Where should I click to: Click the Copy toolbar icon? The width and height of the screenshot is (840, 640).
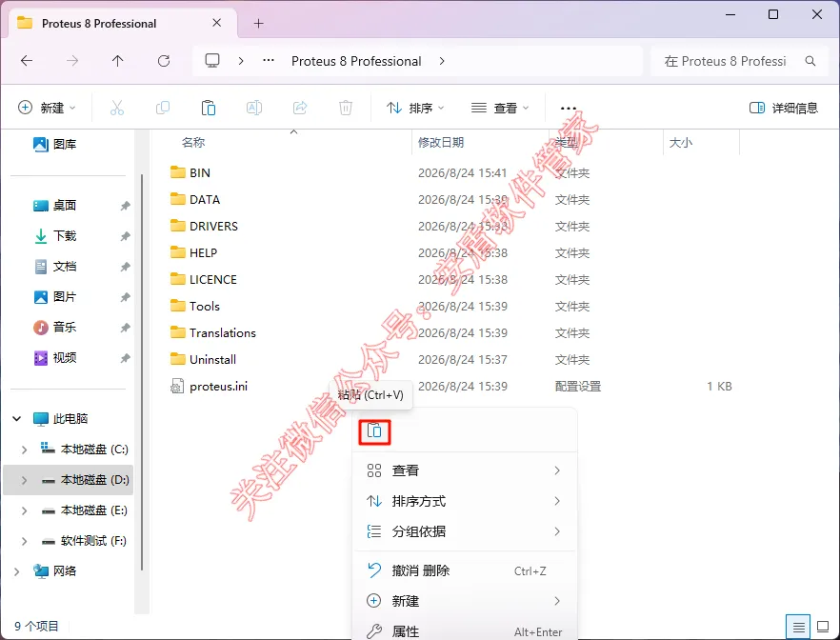point(162,108)
